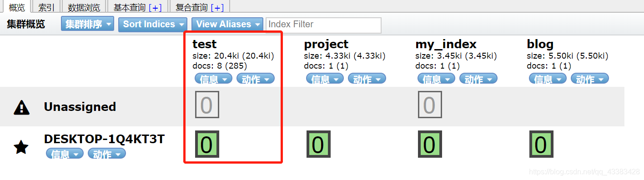Image resolution: width=644 pixels, height=180 pixels.
Task: Open 信息 menu for test index
Action: coord(214,79)
